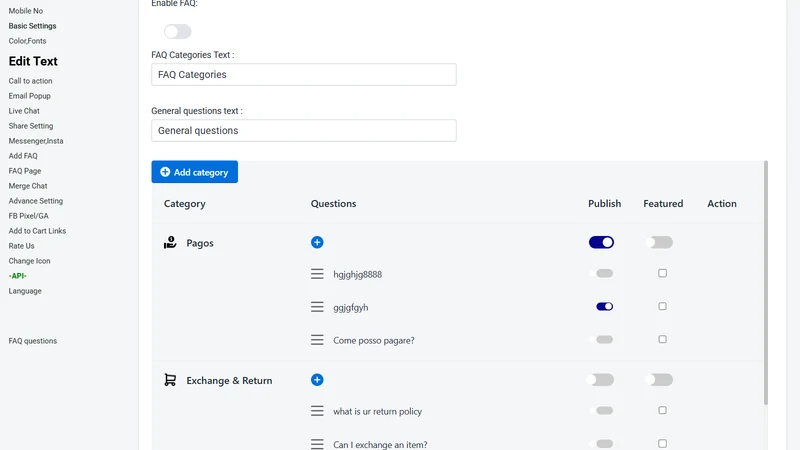Click the drag handle for what is ur return policy
The height and width of the screenshot is (450, 800).
point(317,411)
